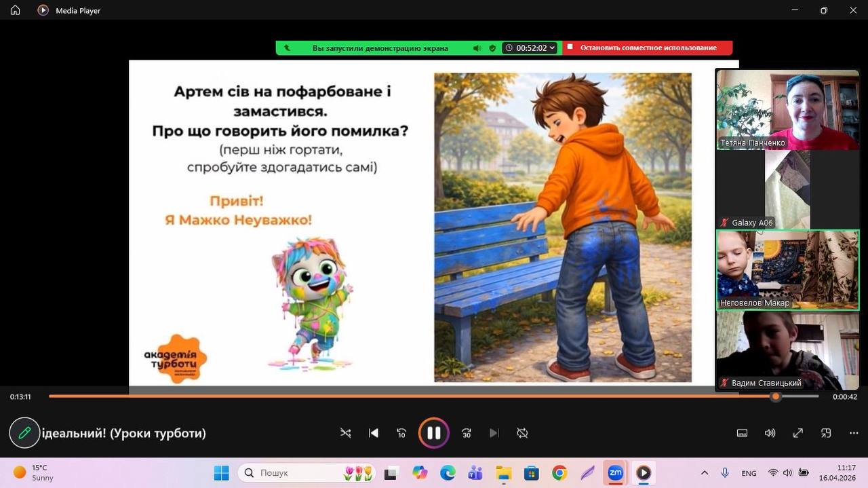Screen dimensions: 868x488
Task: Open the volume control
Action: [770, 433]
